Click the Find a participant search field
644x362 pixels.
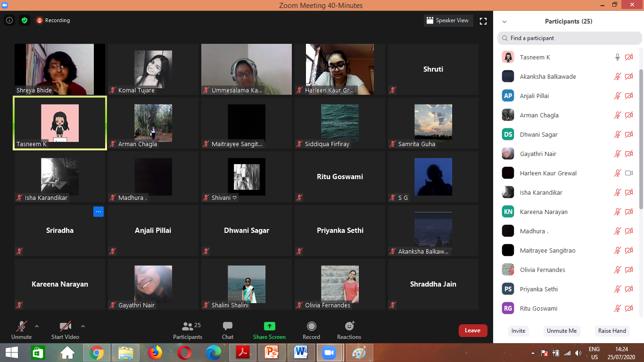click(x=566, y=38)
